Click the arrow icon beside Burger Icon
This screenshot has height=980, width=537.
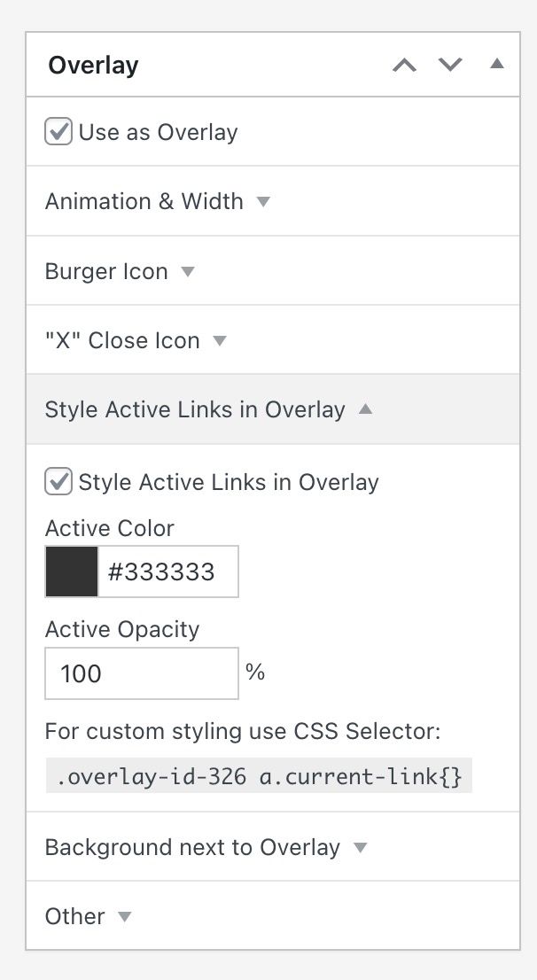click(x=187, y=272)
